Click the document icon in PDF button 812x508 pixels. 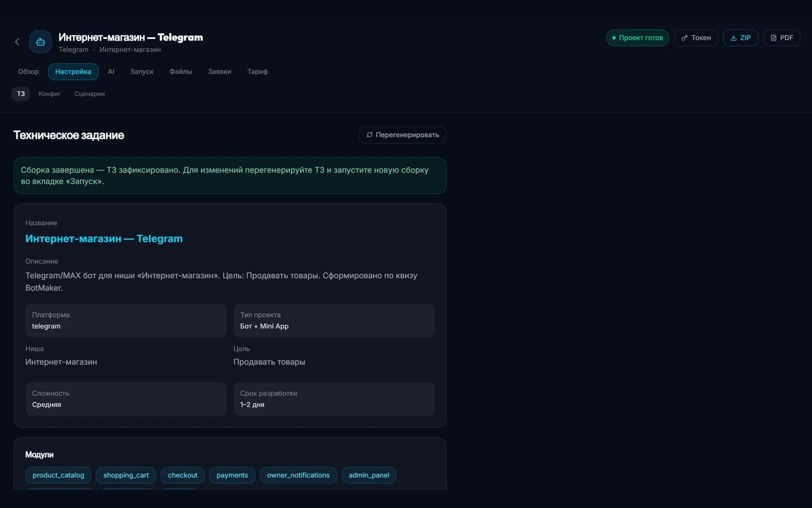tap(774, 38)
